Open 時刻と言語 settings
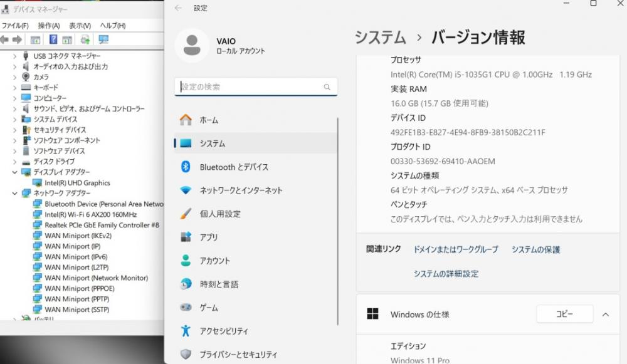Viewport: 627px width, 364px height. 256,284
